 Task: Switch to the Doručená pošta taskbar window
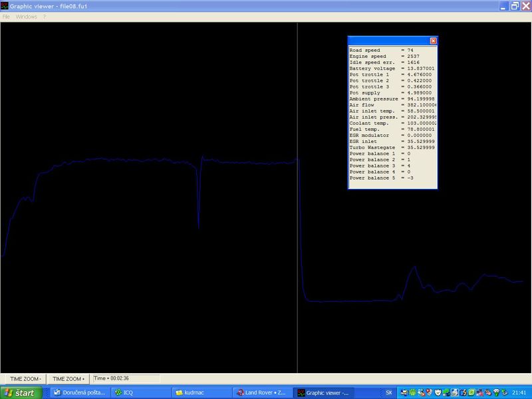pyautogui.click(x=80, y=393)
